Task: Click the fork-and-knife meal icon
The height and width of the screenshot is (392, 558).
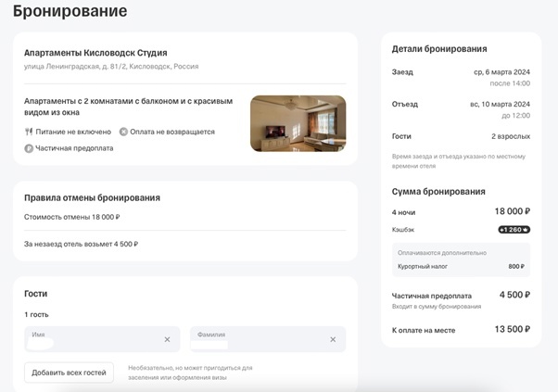Action: click(x=29, y=132)
